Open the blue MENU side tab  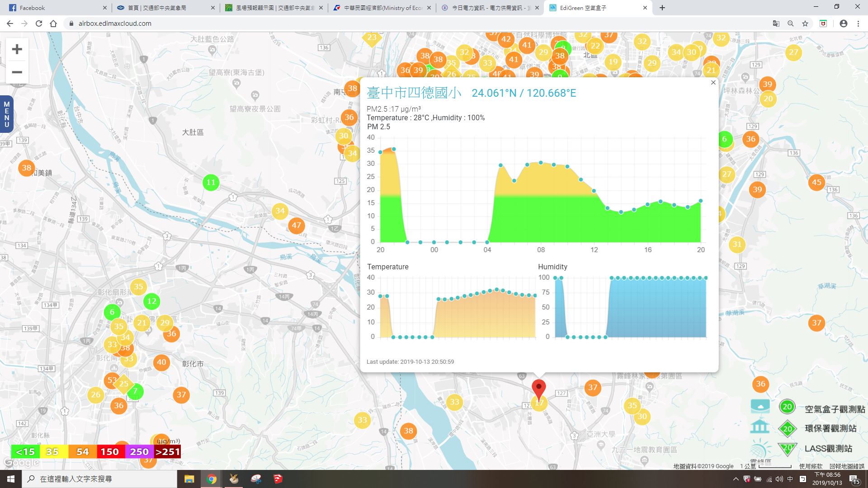point(6,114)
